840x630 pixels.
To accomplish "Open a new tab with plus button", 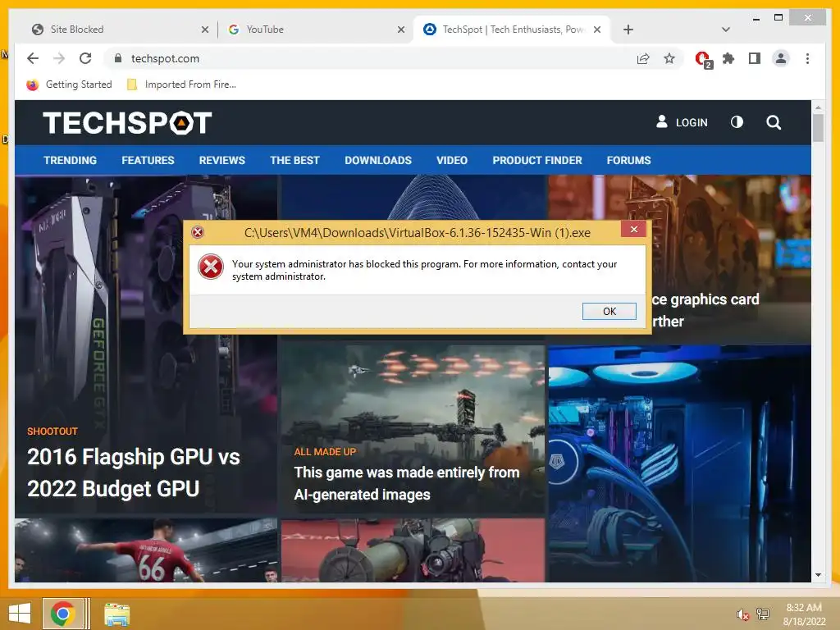I will pos(628,30).
